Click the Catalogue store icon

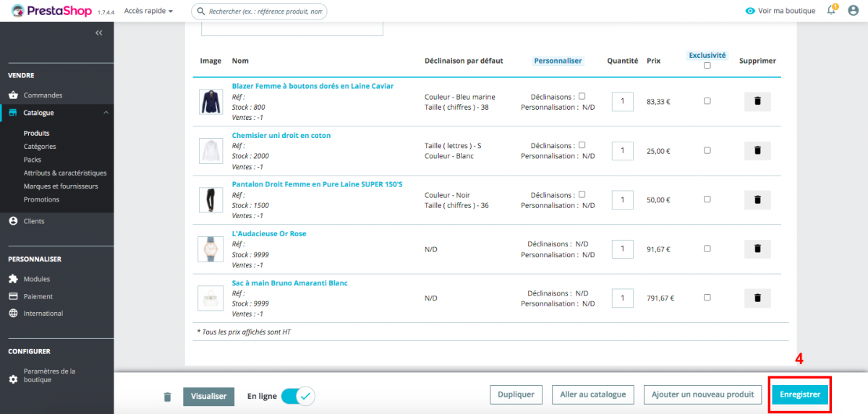[13, 113]
